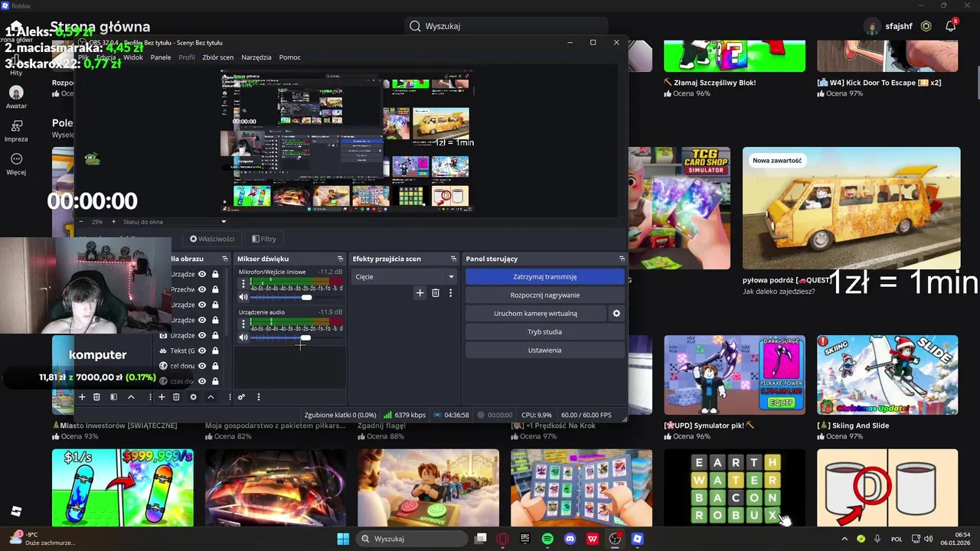This screenshot has width=980, height=551.
Task: Add a scene transition with plus icon
Action: [x=420, y=293]
